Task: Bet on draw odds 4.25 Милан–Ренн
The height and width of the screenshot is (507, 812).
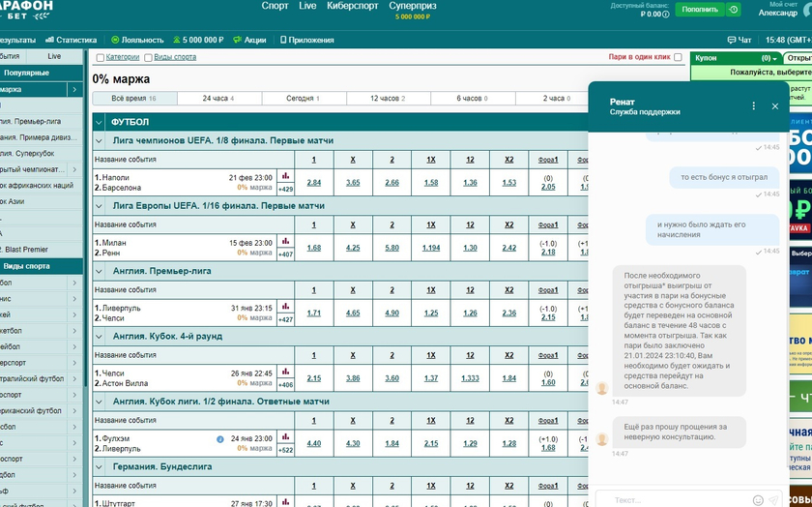Action: [x=353, y=248]
